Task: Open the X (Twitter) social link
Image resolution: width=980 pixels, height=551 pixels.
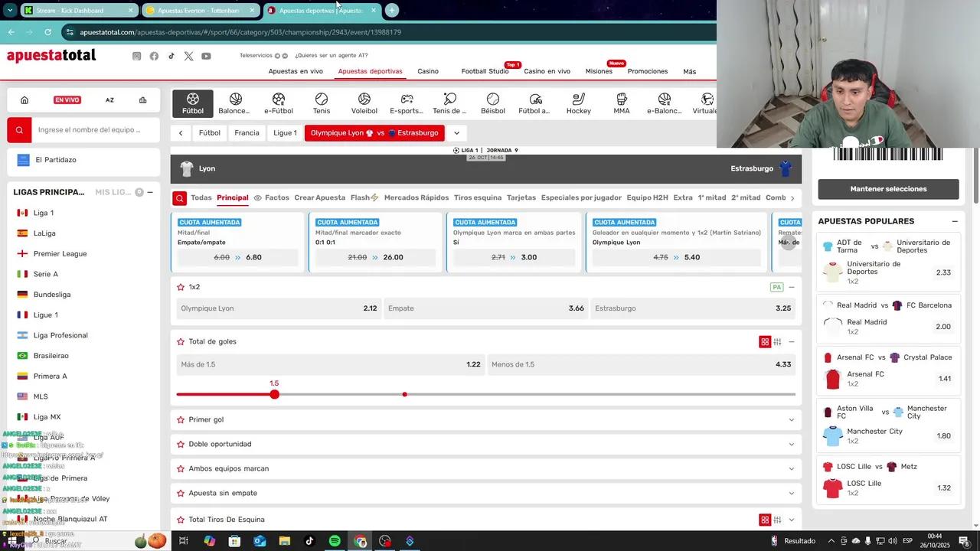Action: tap(189, 56)
